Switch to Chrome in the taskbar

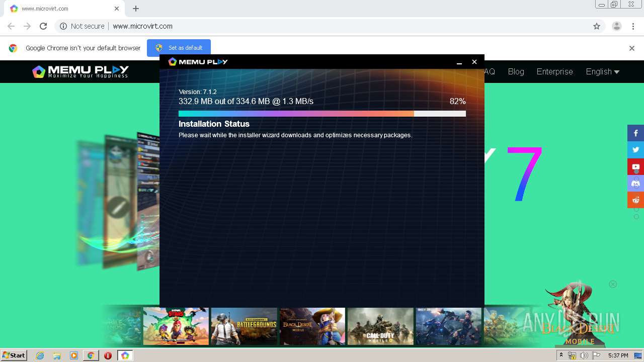coord(91,355)
